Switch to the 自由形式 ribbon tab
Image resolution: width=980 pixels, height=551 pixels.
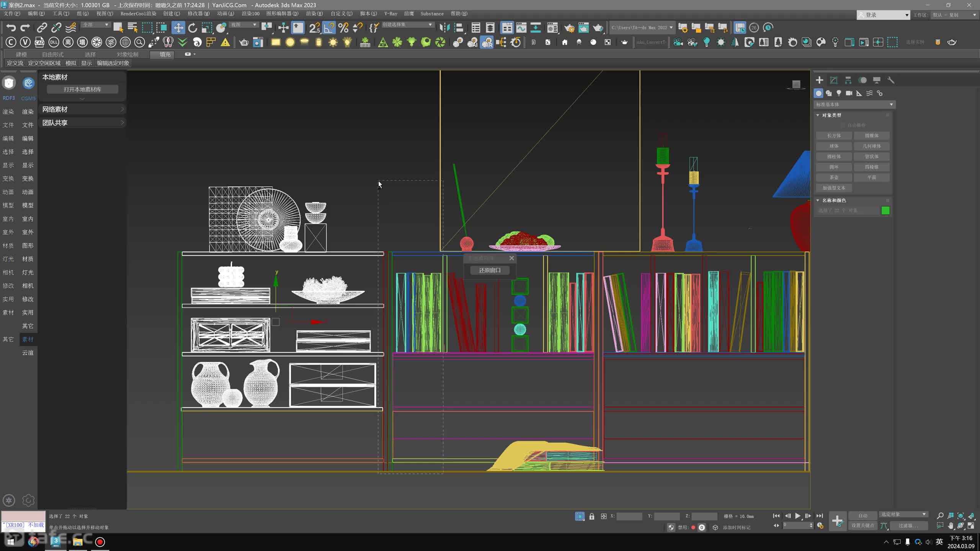coord(53,54)
